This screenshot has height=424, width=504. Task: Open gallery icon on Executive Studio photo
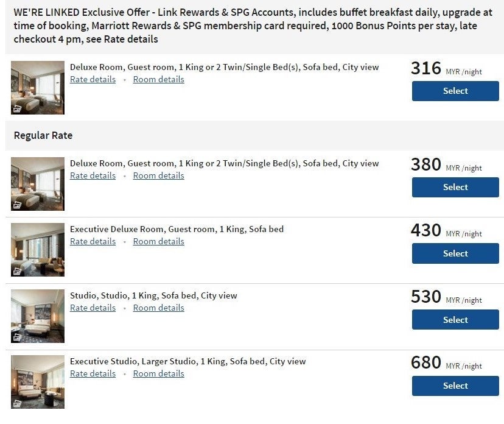point(17,403)
